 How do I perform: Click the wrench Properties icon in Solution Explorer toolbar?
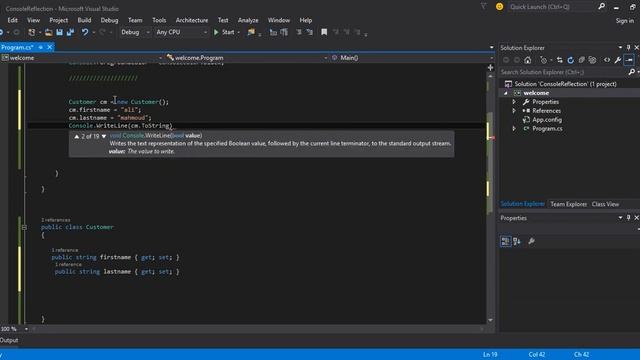[618, 60]
